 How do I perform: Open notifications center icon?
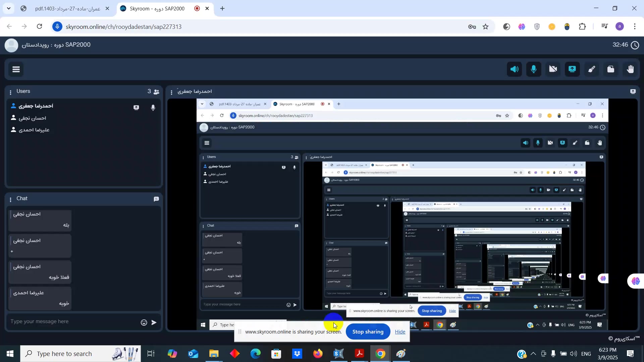tap(630, 354)
